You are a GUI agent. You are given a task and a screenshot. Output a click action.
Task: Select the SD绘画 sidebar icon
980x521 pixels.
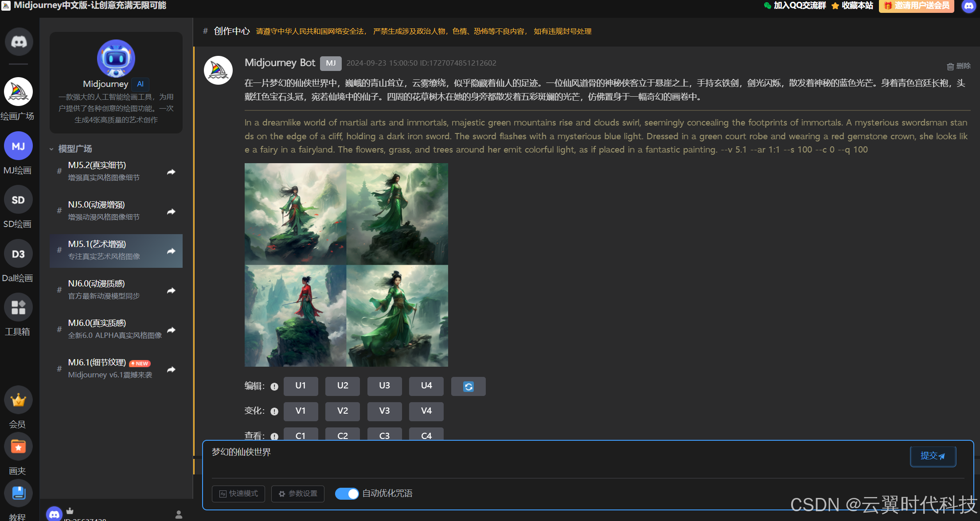18,200
